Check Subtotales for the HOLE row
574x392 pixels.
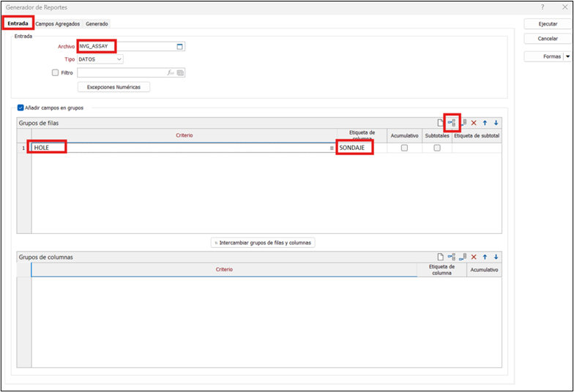point(437,148)
